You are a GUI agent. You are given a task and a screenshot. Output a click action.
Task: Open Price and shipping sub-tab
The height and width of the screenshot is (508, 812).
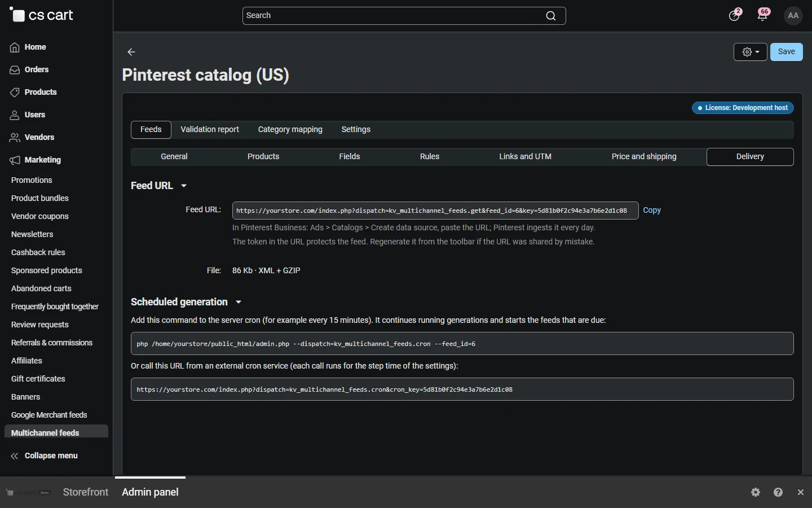(644, 156)
